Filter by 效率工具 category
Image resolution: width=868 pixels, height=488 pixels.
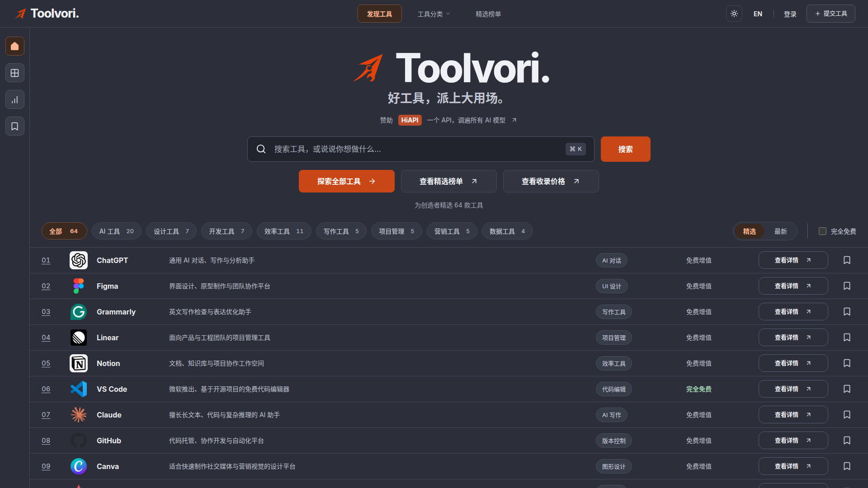[x=284, y=231]
